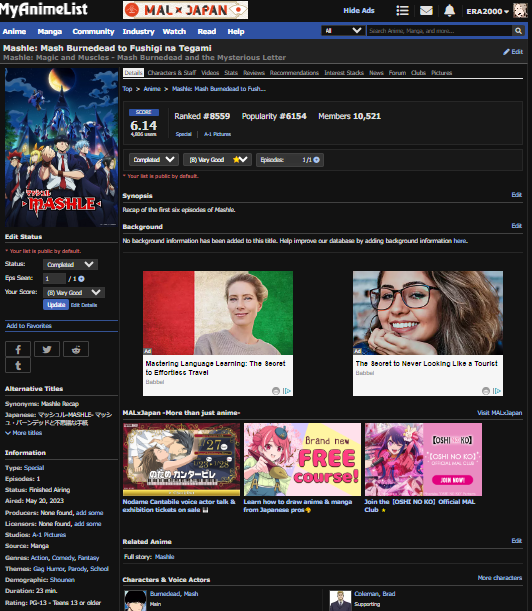Open the Completed status dropdown in top bar

coord(154,160)
